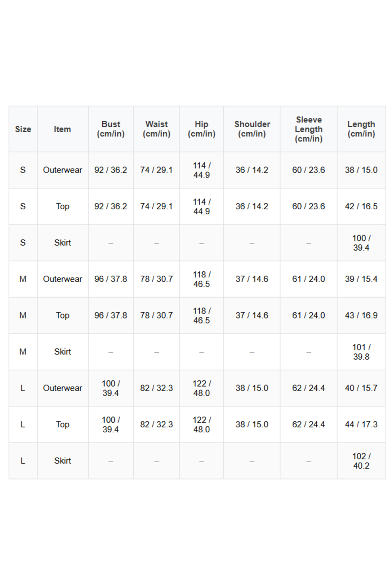Click the 43 / 16.9 length cell
The height and width of the screenshot is (588, 392).
pos(361,316)
